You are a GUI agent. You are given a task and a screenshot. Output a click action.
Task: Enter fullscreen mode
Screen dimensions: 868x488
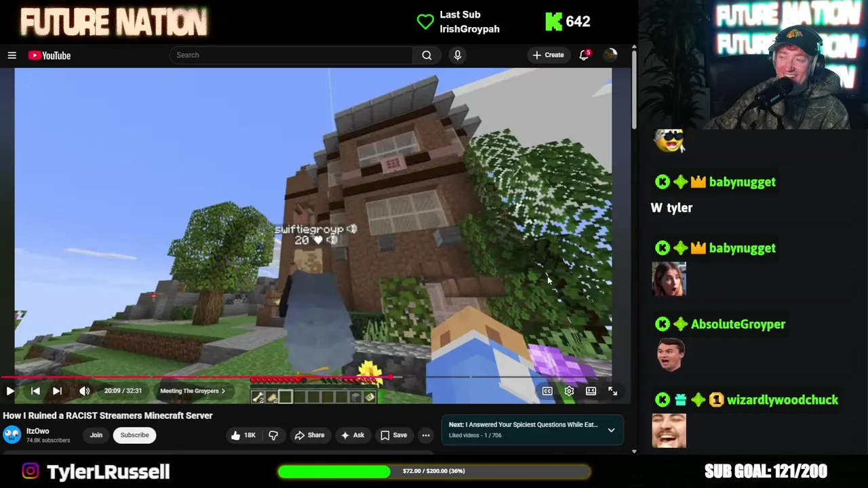tap(612, 391)
